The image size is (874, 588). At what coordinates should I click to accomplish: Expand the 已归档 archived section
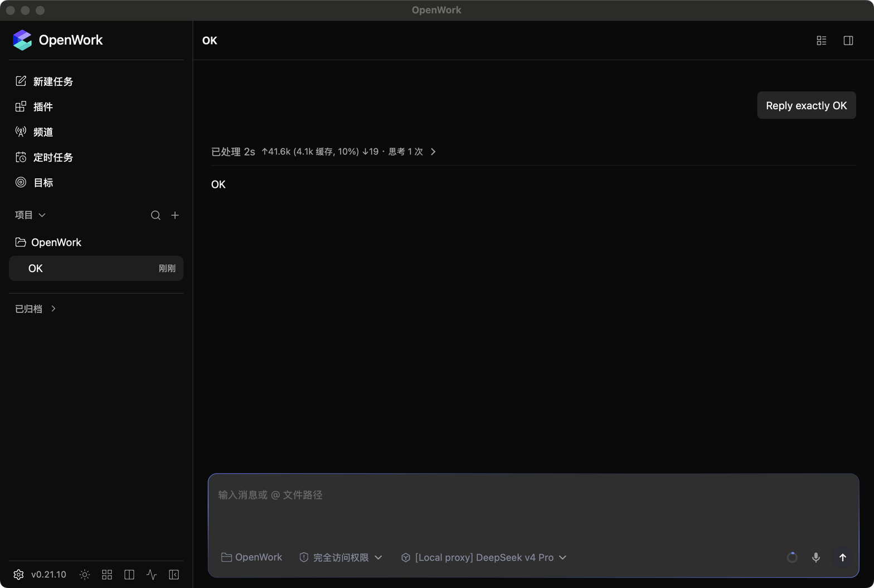(35, 309)
